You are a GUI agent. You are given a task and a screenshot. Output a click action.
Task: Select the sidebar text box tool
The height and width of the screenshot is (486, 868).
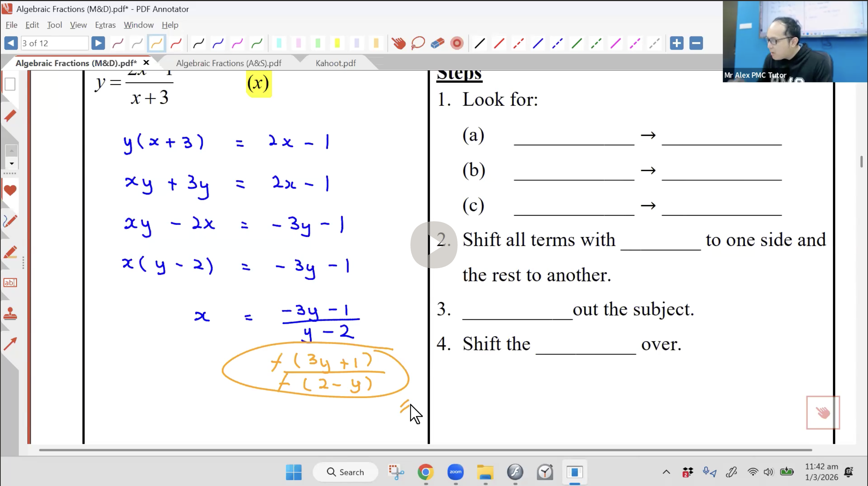(x=10, y=283)
